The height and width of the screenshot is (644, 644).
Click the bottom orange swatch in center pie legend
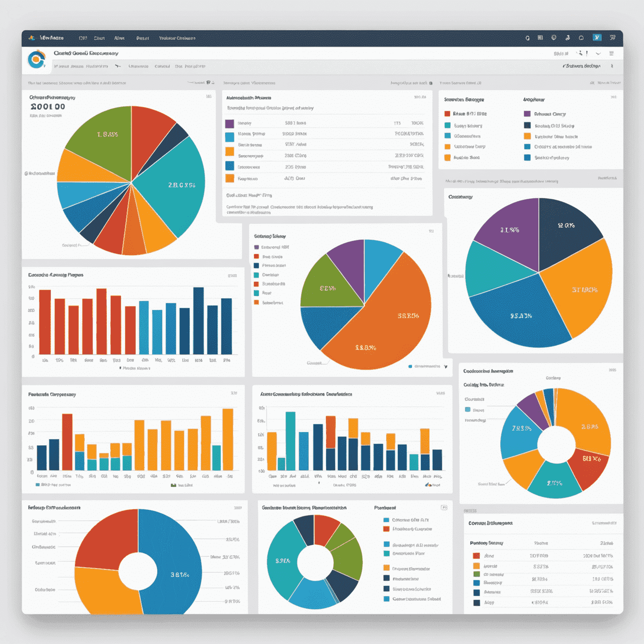click(257, 302)
